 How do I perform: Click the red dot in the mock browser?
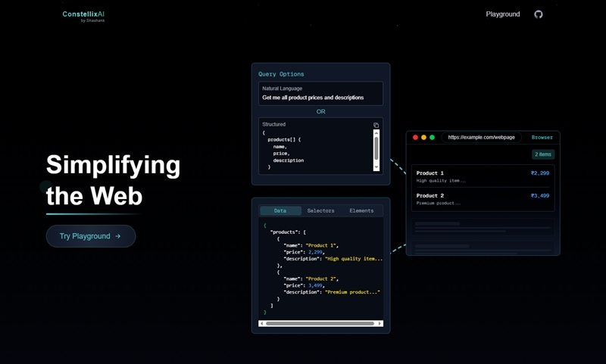click(x=415, y=137)
